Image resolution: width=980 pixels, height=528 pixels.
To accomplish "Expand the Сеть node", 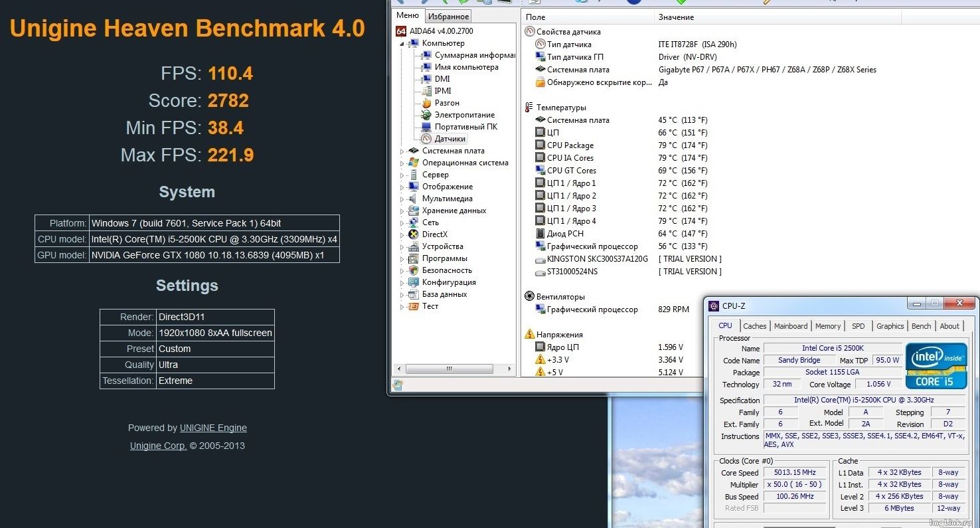I will point(402,223).
